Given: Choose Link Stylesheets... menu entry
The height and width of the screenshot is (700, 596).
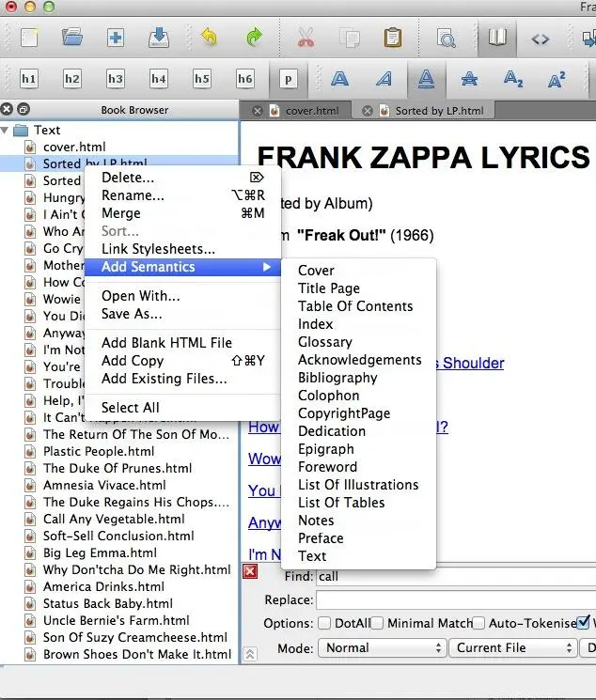Looking at the screenshot, I should (x=182, y=249).
